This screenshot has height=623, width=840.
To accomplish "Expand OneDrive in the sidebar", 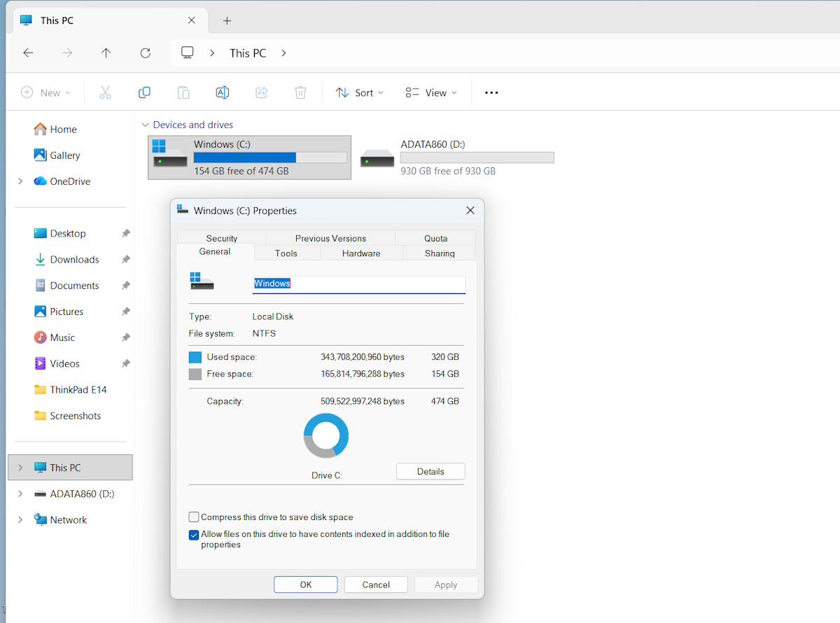I will pyautogui.click(x=20, y=181).
